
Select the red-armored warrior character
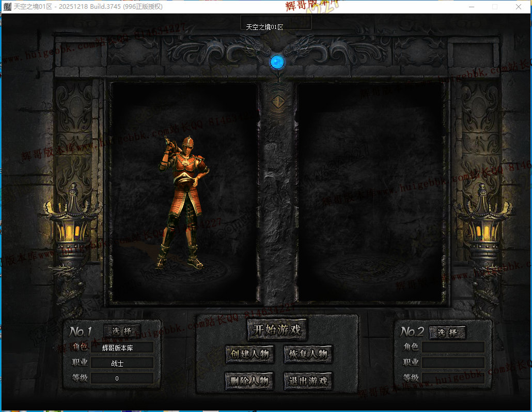183,202
